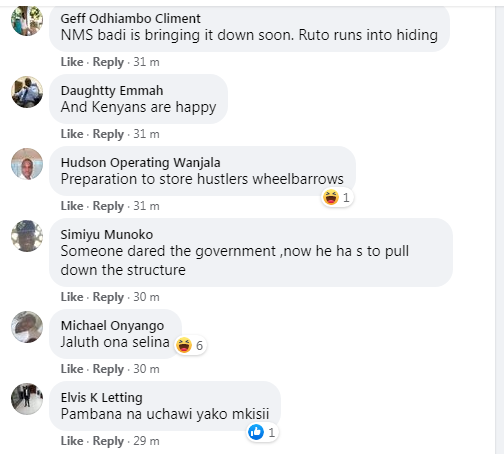Open the 29 m timestamp on Elvis's comment
The image size is (504, 454).
(x=146, y=441)
